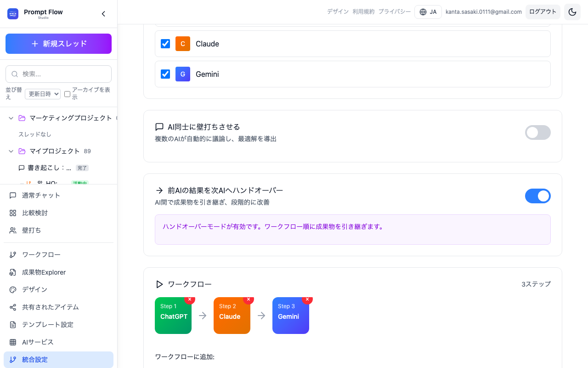Click the スレッドなし text
Screen dimensions: 588x368
point(35,134)
